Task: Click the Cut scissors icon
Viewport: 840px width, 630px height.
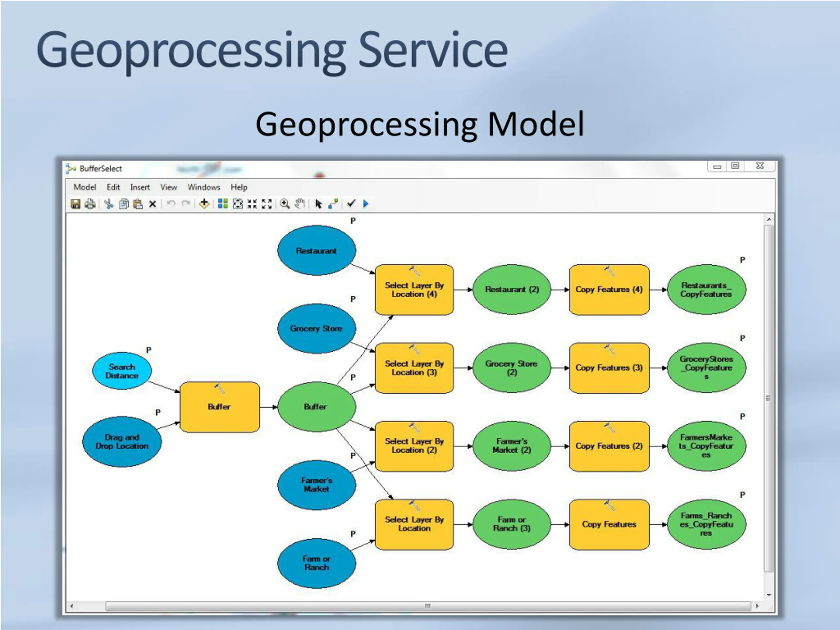Action: pyautogui.click(x=109, y=204)
